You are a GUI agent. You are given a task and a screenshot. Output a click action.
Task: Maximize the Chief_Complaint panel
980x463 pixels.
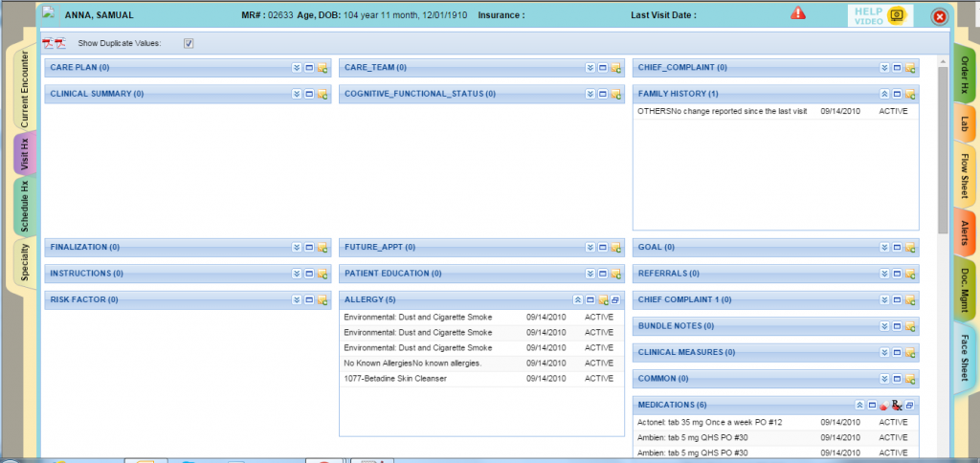(897, 68)
